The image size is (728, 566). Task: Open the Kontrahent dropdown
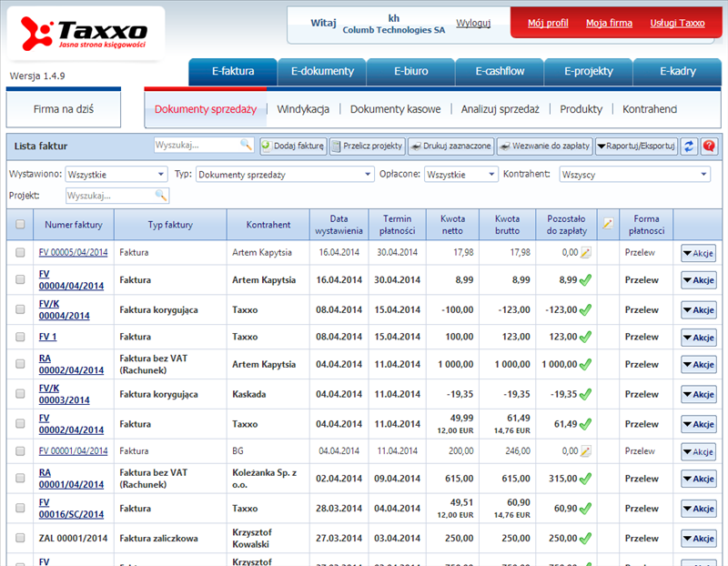tap(634, 175)
